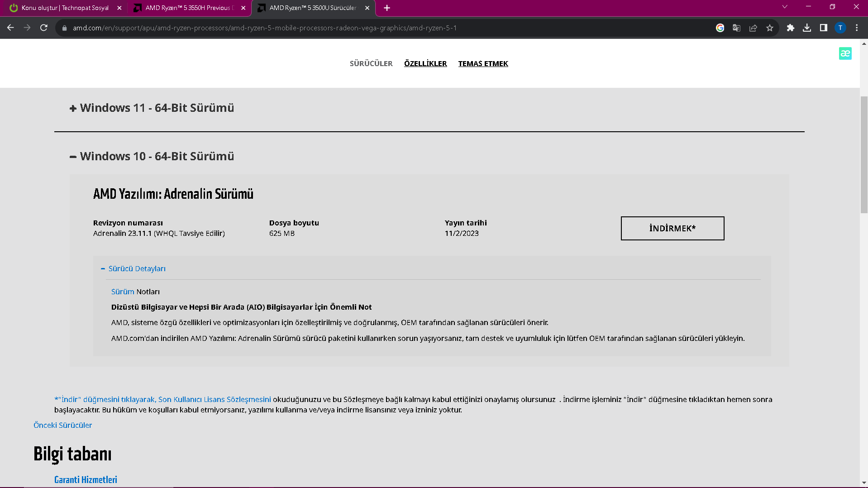
Task: Reload the current AMD page
Action: coord(44,28)
